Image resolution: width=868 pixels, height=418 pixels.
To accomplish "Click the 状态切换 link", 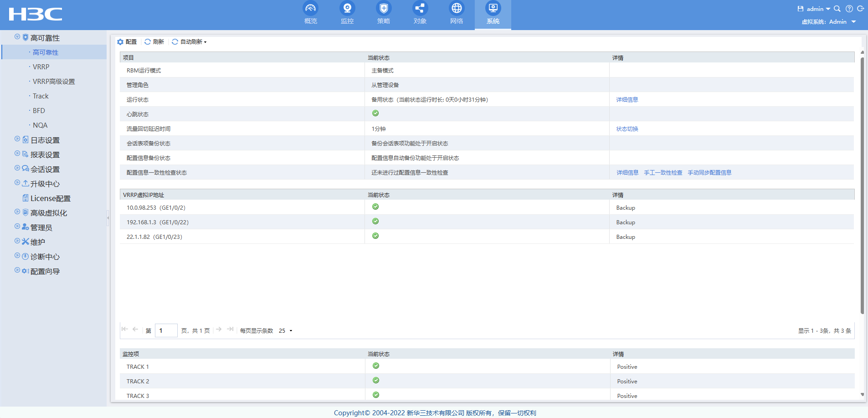I will tap(627, 129).
